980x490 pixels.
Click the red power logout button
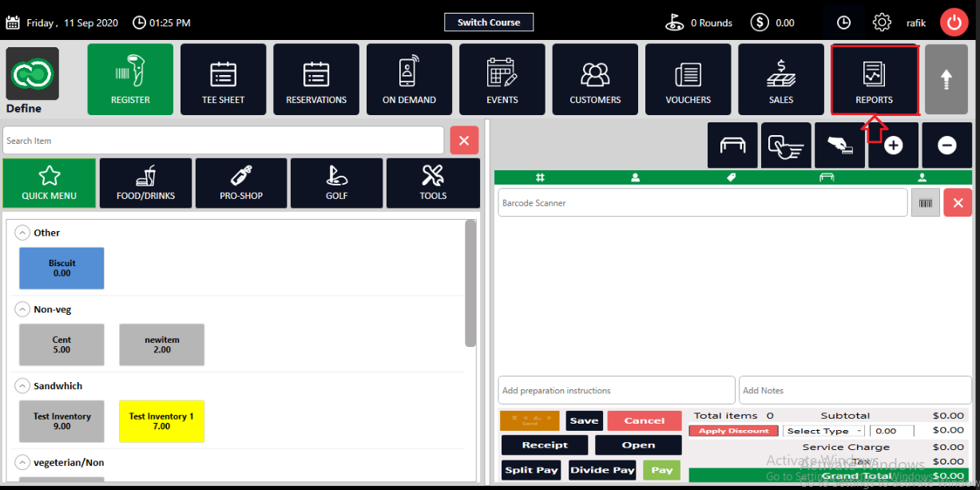[954, 22]
